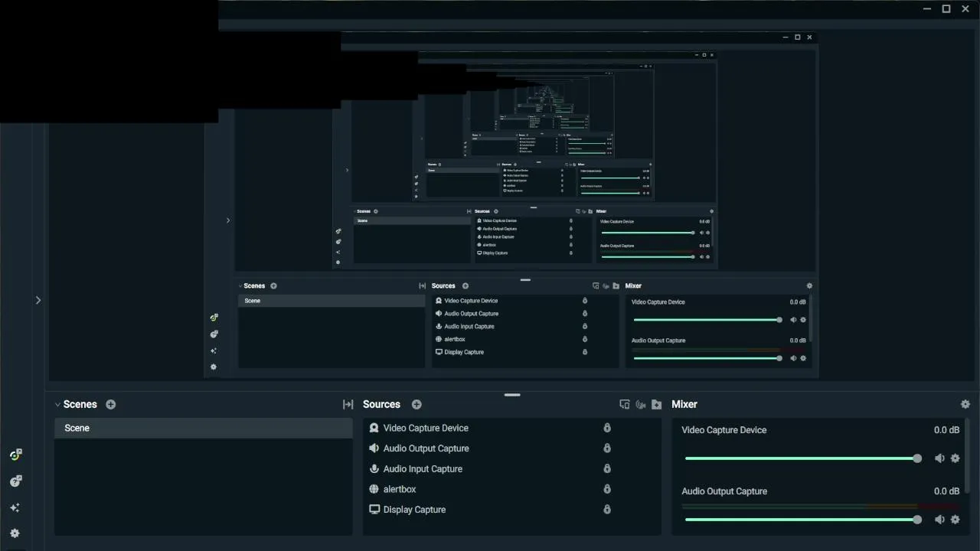Click the grey sidebar icon above the sparkles
The width and height of the screenshot is (980, 551).
15,481
